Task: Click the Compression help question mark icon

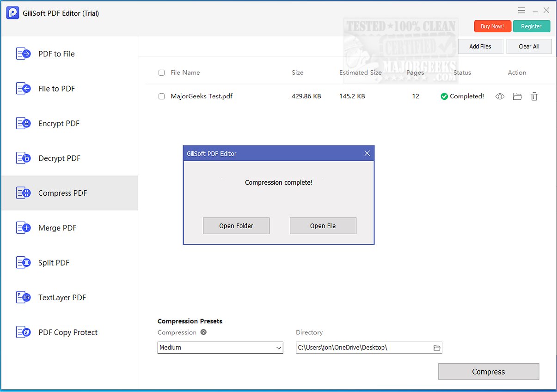Action: [x=203, y=332]
